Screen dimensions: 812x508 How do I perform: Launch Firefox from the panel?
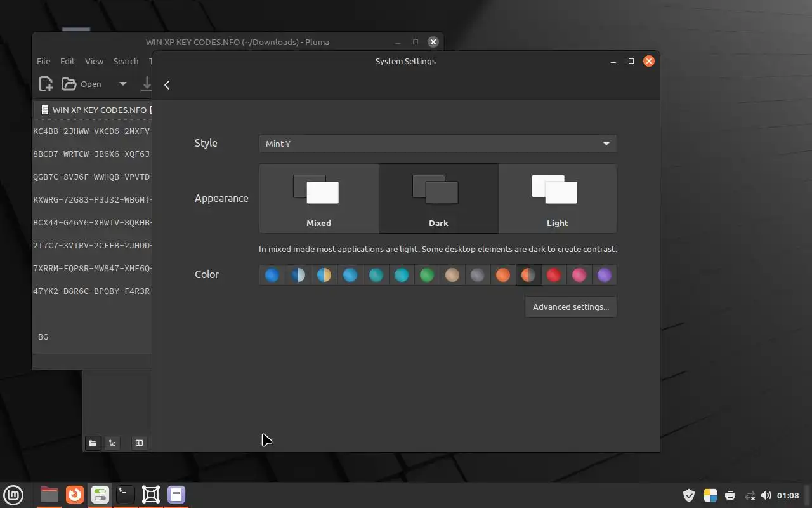click(75, 495)
